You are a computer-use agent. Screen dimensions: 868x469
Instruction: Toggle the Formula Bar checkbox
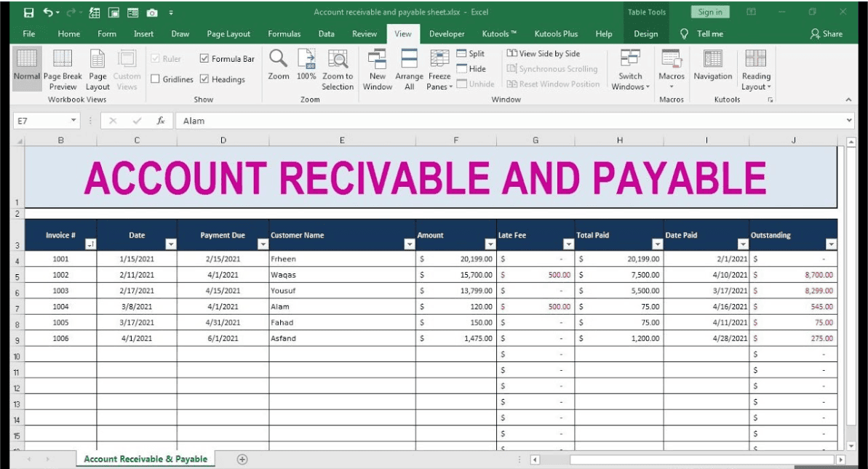204,58
